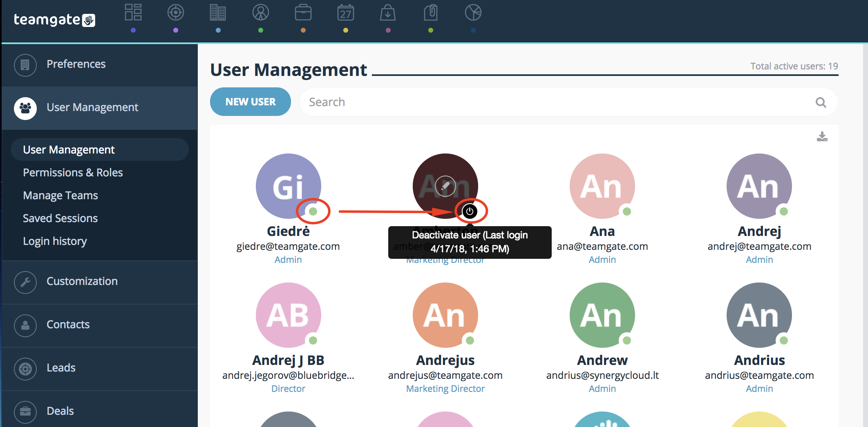
Task: Select User Management submenu item
Action: click(x=100, y=149)
